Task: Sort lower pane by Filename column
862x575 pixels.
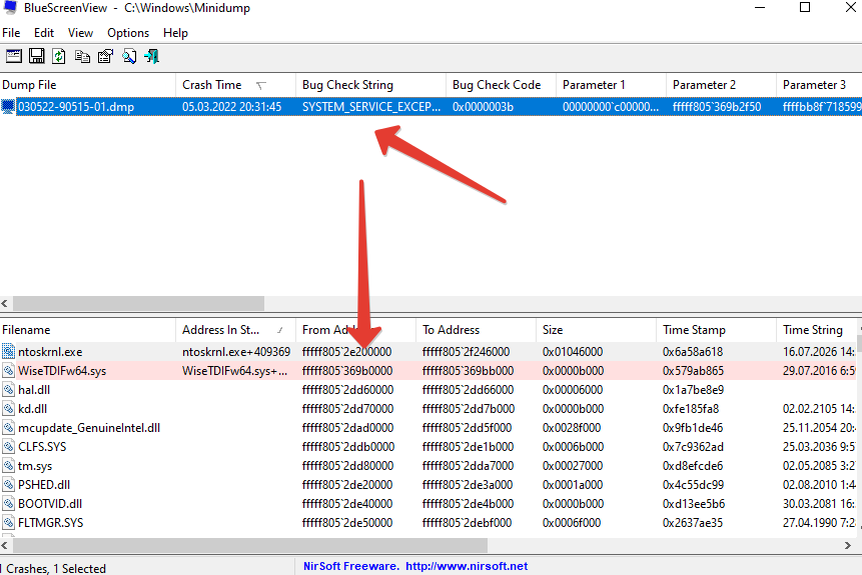Action: coord(88,330)
